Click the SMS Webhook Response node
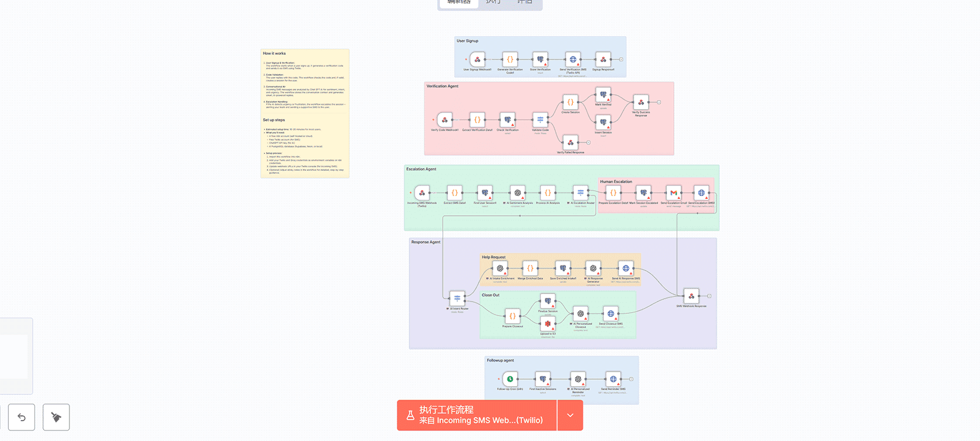 (x=691, y=296)
